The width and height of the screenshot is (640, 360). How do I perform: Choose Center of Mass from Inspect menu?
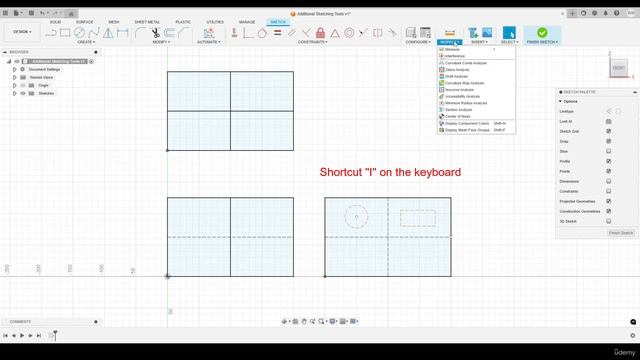476,116
